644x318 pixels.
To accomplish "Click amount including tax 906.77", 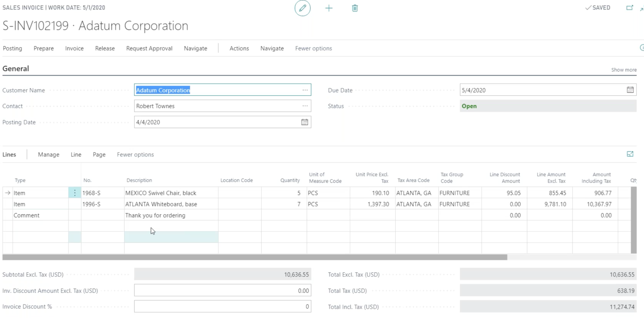I will click(595, 193).
